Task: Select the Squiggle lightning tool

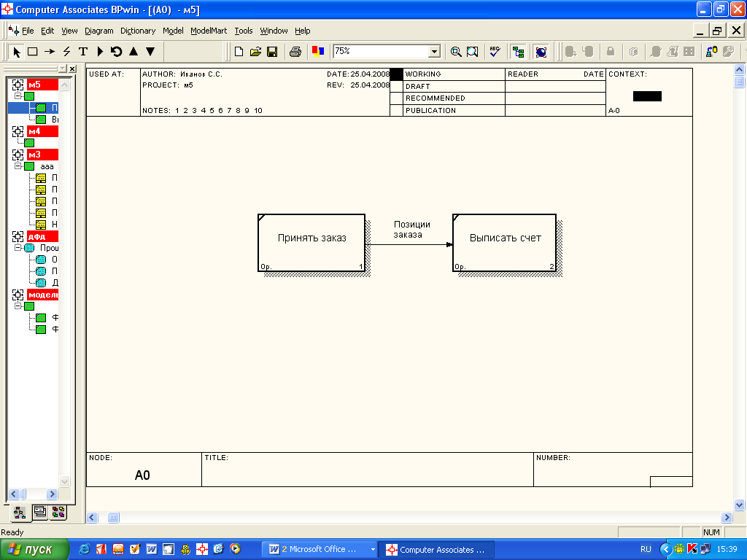Action: [x=66, y=52]
